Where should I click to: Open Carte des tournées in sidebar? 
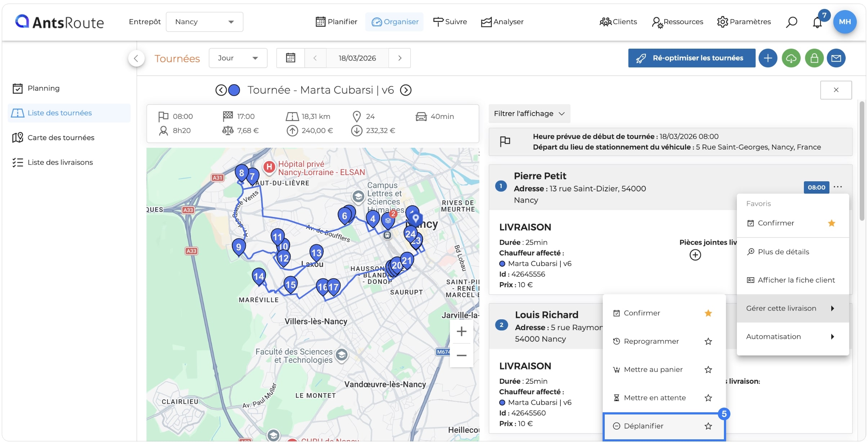pos(69,138)
